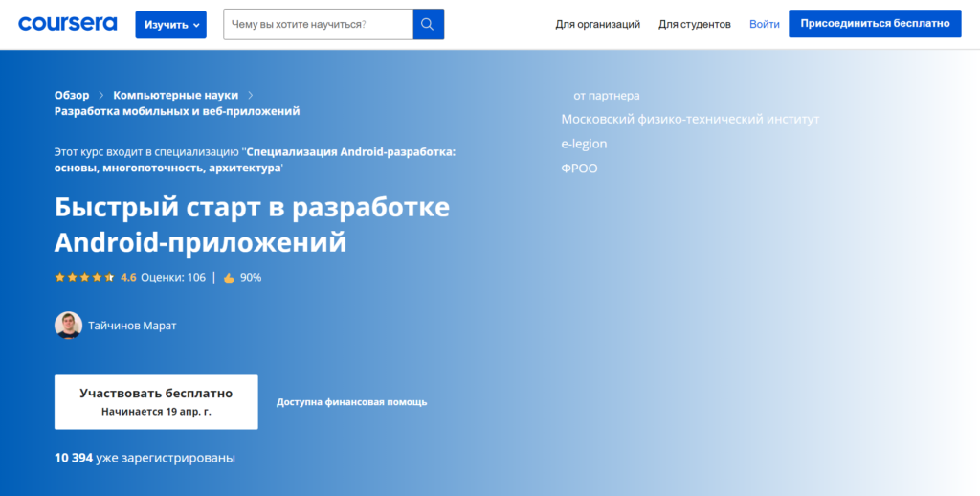Open the Специализация Android-разработка specialization link
Image resolution: width=980 pixels, height=496 pixels.
pyautogui.click(x=349, y=151)
